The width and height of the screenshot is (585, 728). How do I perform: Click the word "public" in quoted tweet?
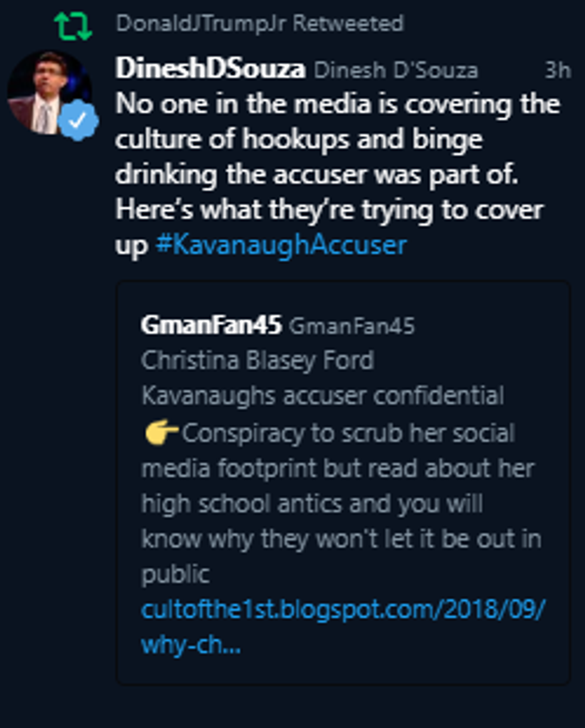[x=176, y=574]
